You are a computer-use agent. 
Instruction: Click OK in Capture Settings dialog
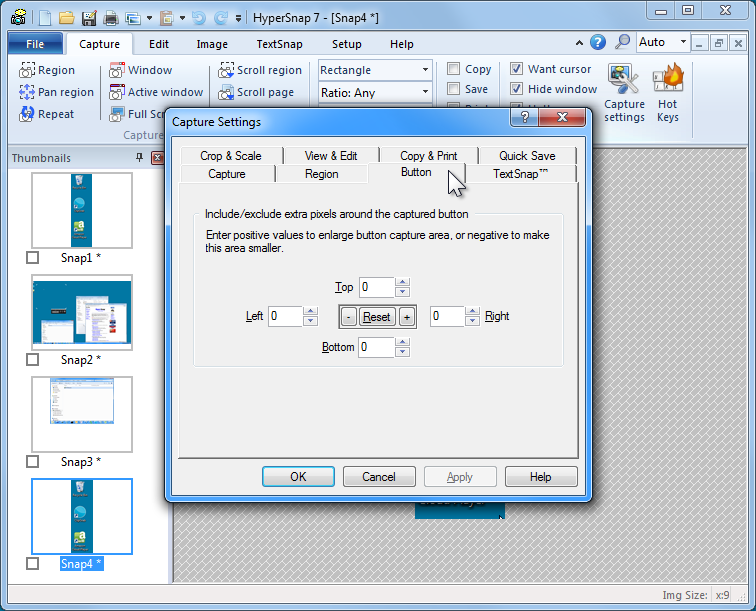(298, 477)
